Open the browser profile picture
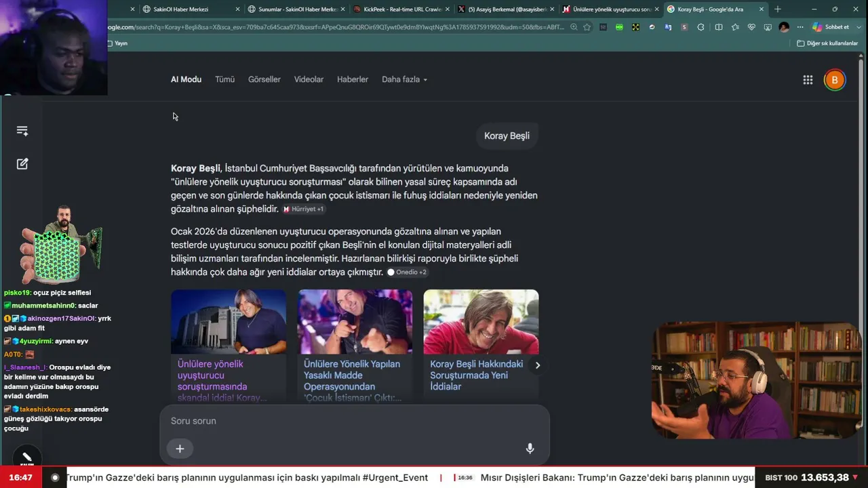Viewport: 868px width, 488px height. click(784, 27)
